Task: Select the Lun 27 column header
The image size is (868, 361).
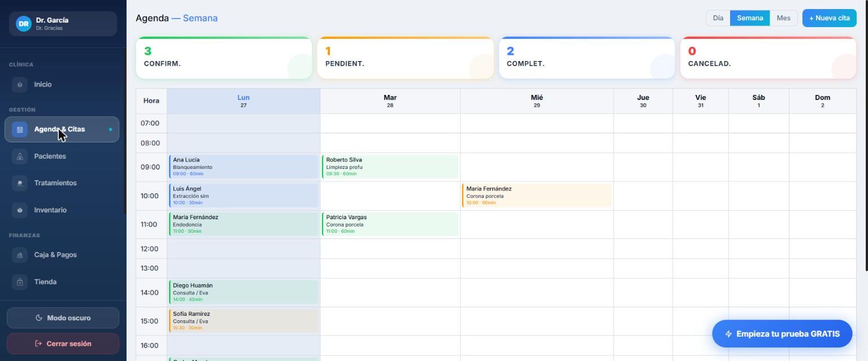Action: coord(244,101)
